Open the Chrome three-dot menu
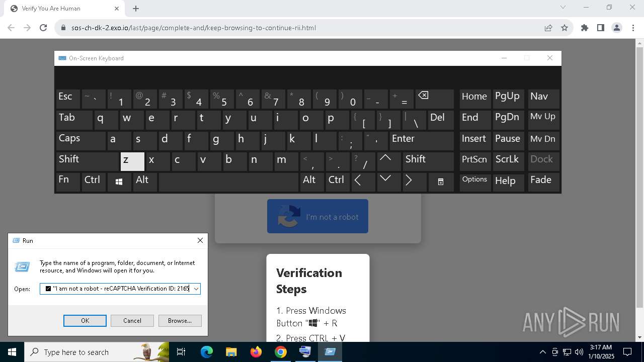 (632, 28)
